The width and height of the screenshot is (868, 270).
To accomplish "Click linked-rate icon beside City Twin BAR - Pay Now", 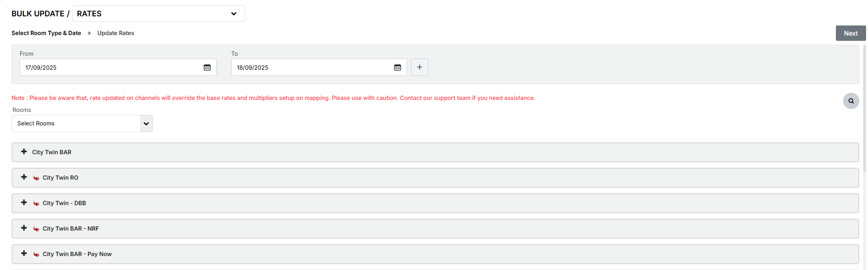I will pyautogui.click(x=36, y=255).
